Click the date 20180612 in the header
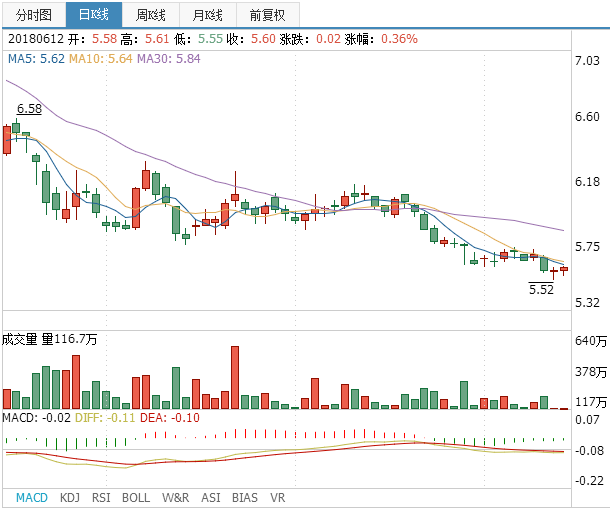610x510 pixels. click(36, 39)
